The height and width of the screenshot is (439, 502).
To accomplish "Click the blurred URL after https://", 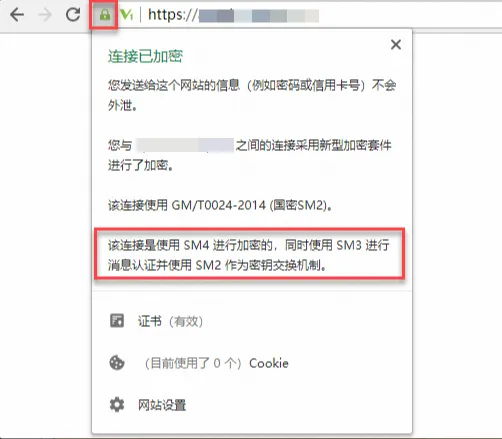I will [259, 16].
